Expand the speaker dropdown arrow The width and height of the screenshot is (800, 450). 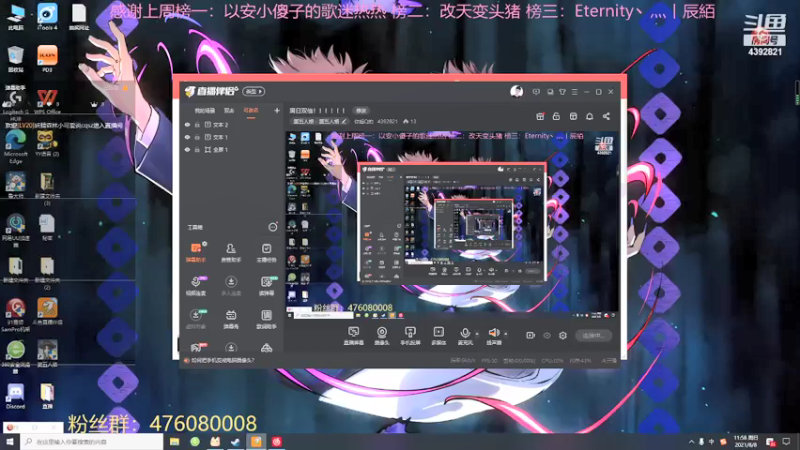(x=506, y=334)
